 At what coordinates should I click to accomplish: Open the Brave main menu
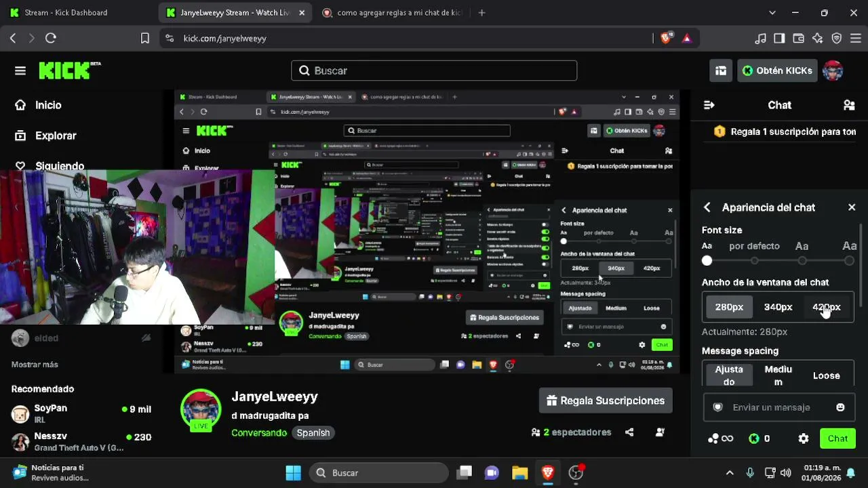[856, 39]
